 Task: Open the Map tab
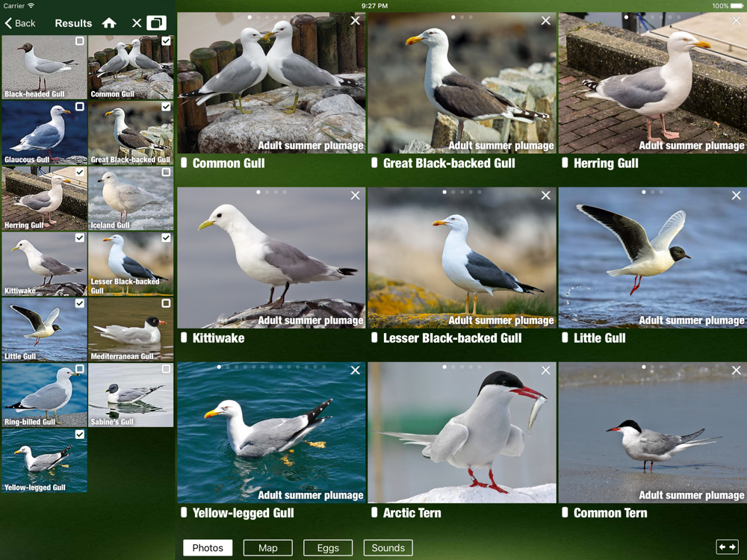pos(267,547)
